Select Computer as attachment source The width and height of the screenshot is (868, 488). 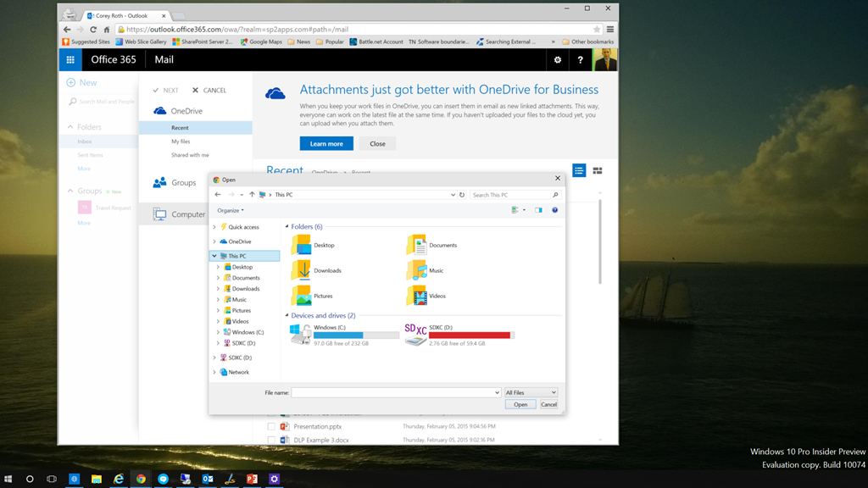click(175, 214)
